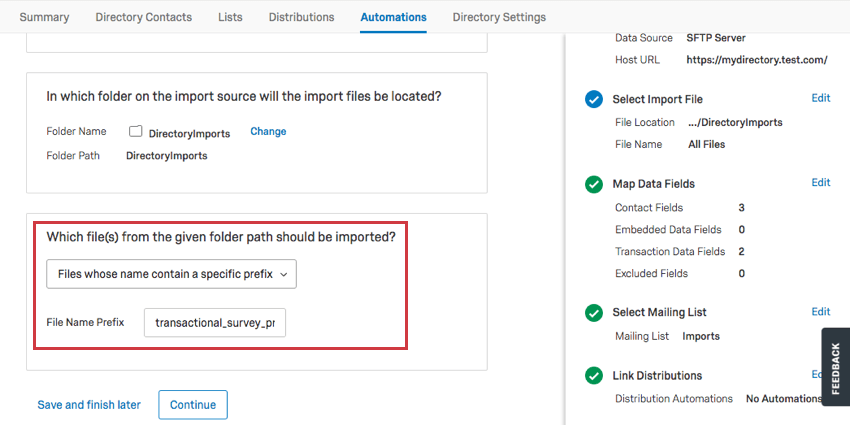Change the import folder name
Viewport: 850px width, 425px height.
point(268,132)
